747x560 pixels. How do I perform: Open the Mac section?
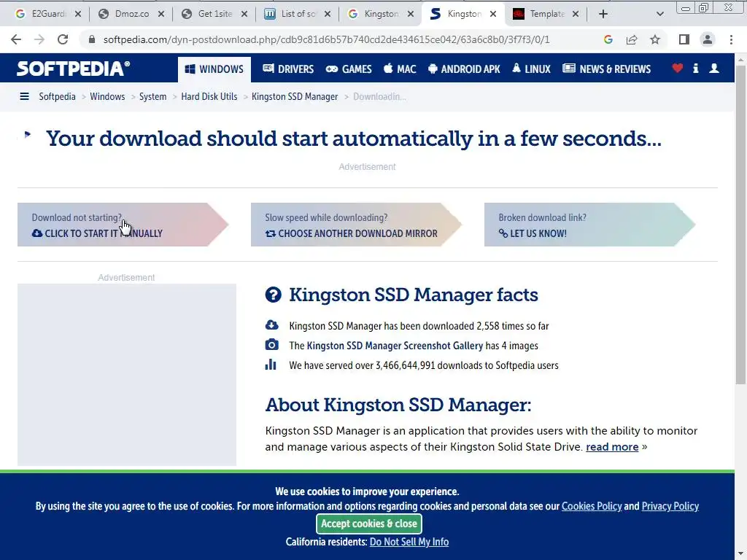click(x=400, y=69)
